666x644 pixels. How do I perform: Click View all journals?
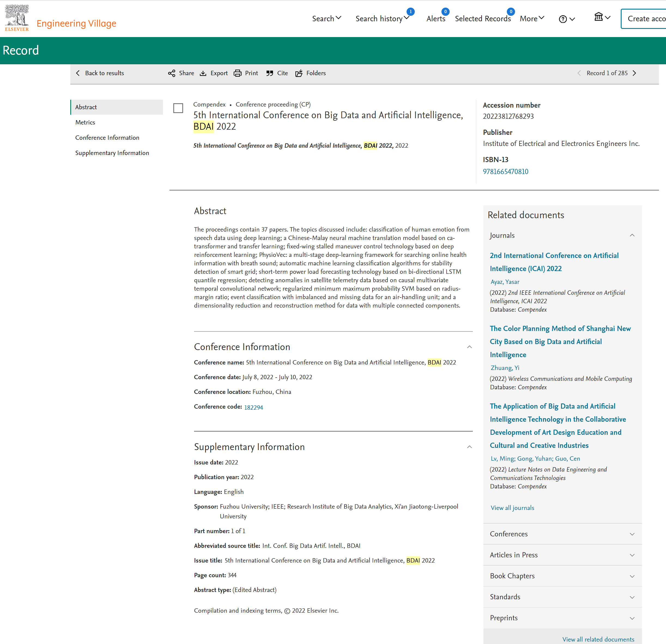click(x=512, y=508)
